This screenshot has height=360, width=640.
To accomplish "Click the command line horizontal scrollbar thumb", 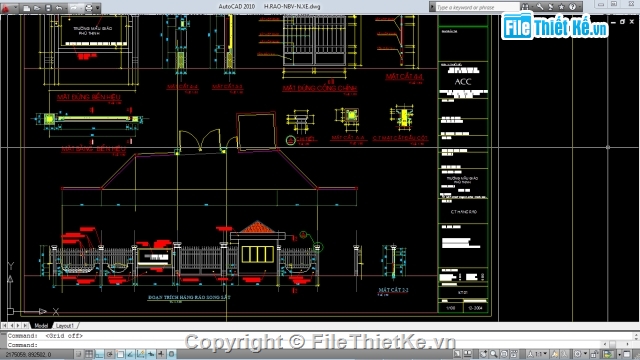I will tap(612, 345).
